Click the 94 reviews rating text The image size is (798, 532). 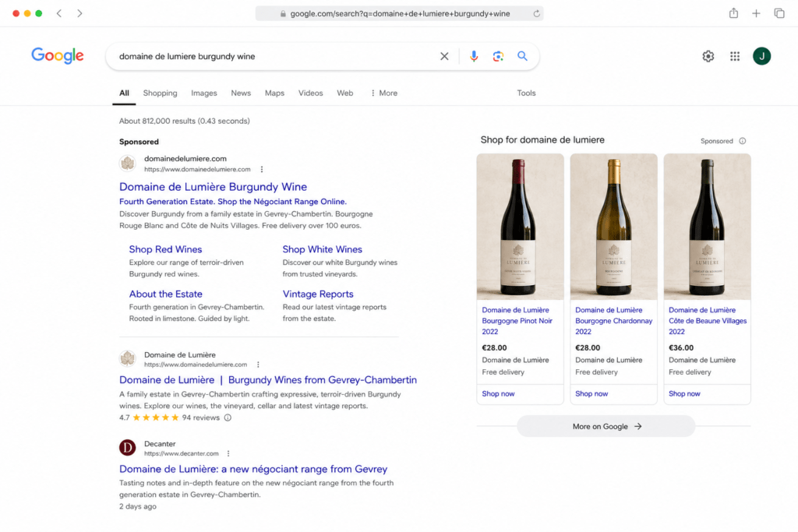200,417
